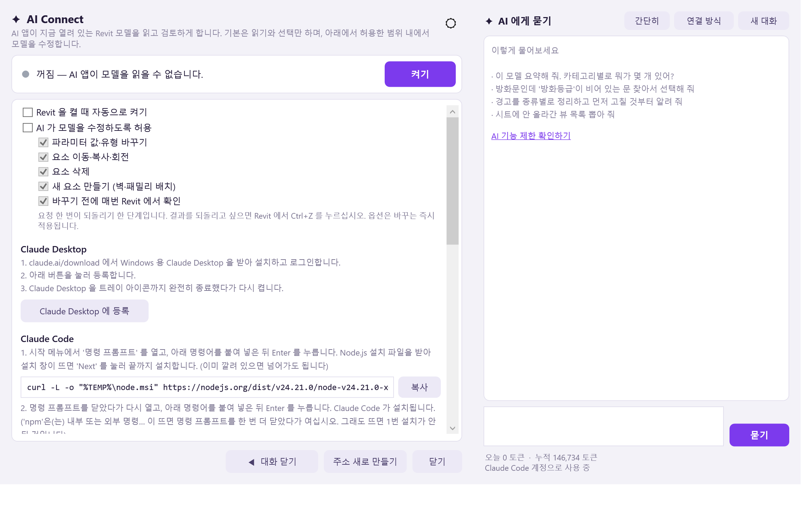Toggle 바꾸기 전에 매번 Revit 에서 확인 checkbox
The height and width of the screenshot is (512, 812).
[43, 201]
